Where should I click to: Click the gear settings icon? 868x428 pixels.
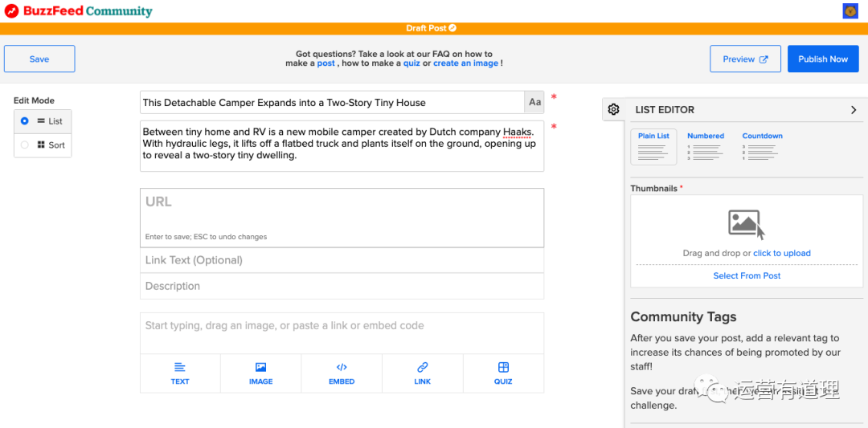pyautogui.click(x=614, y=109)
